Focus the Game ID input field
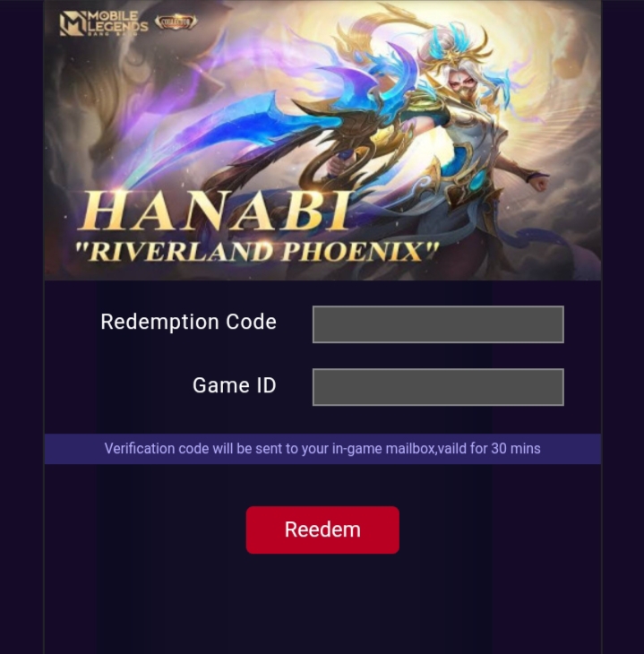This screenshot has height=654, width=644. [x=438, y=387]
